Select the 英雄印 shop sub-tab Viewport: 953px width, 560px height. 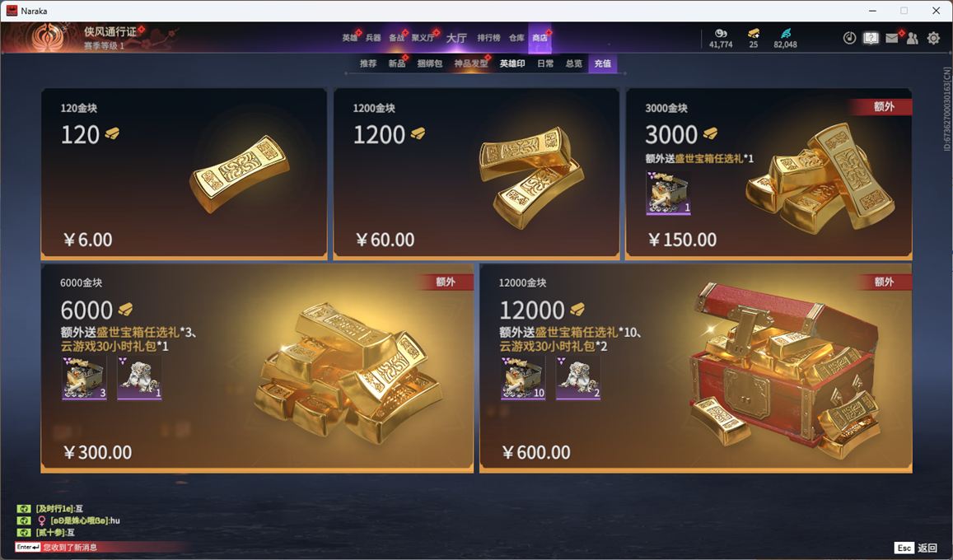tap(512, 63)
